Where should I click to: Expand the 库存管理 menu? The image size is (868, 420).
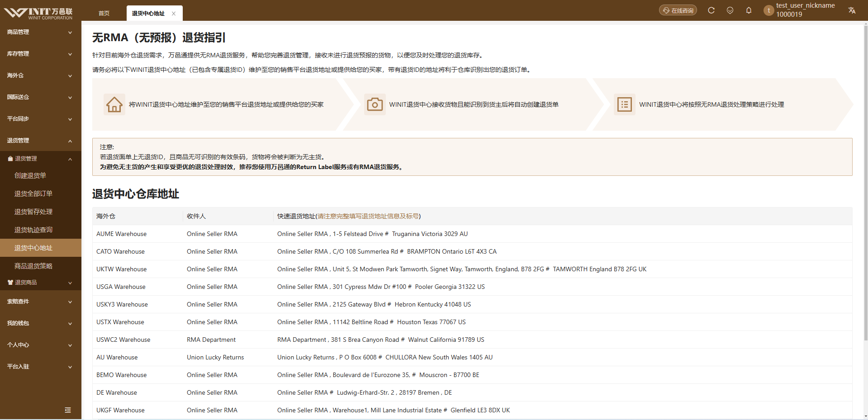(41, 54)
